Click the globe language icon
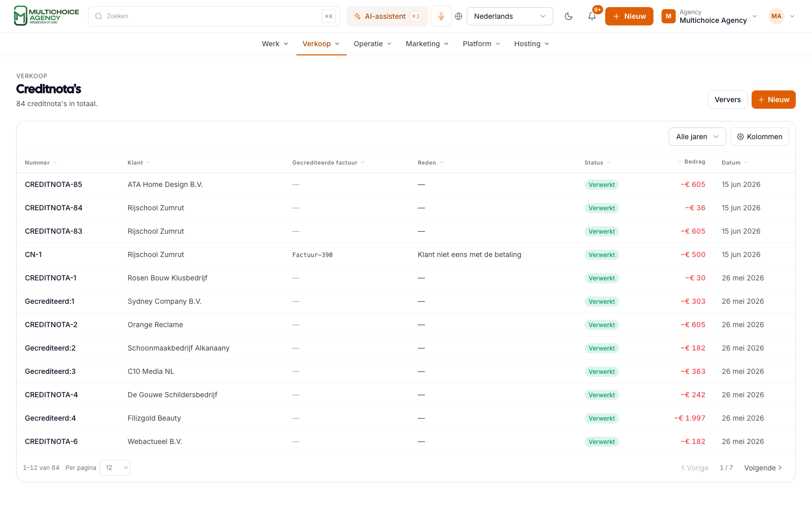Viewport: 812px width, 508px height. click(x=458, y=16)
